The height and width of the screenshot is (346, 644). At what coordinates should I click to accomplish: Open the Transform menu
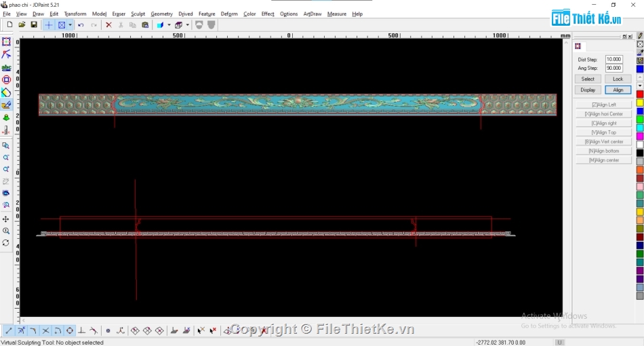(75, 14)
